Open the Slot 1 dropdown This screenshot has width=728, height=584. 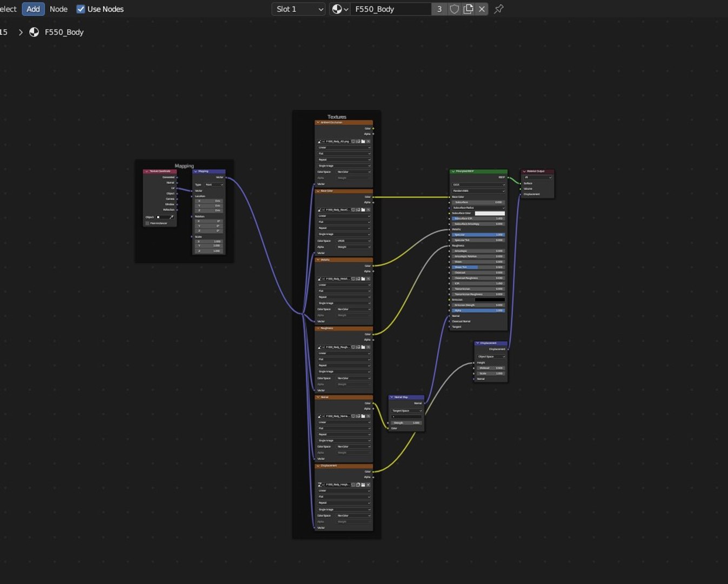pyautogui.click(x=298, y=9)
